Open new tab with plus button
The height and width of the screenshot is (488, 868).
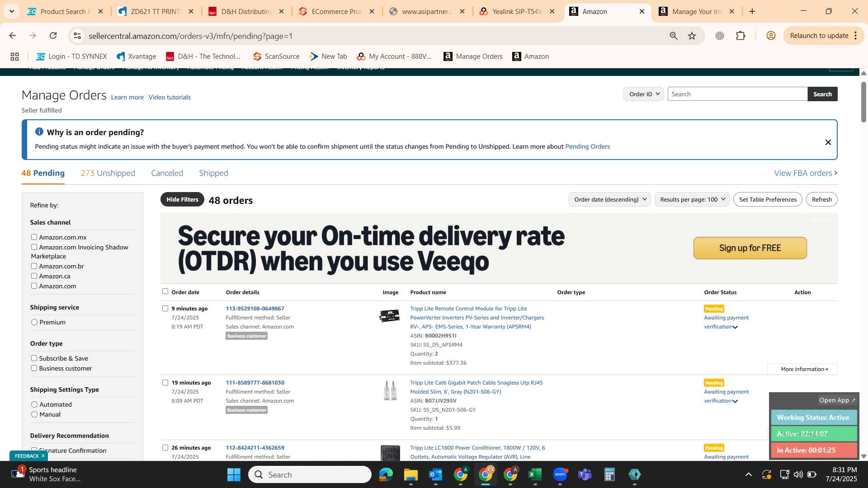[x=752, y=11]
